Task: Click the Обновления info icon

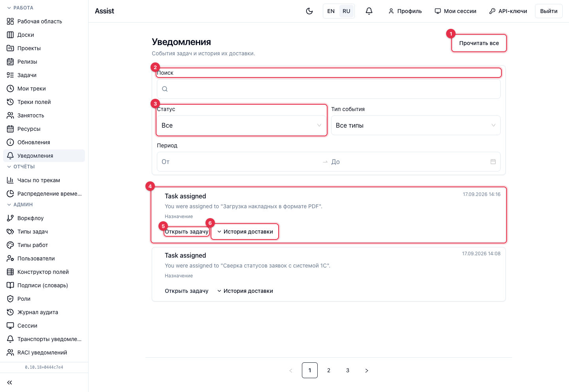Action: click(10, 142)
